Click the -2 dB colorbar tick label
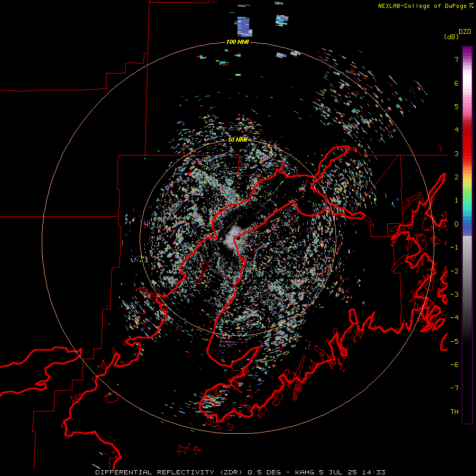 454,271
